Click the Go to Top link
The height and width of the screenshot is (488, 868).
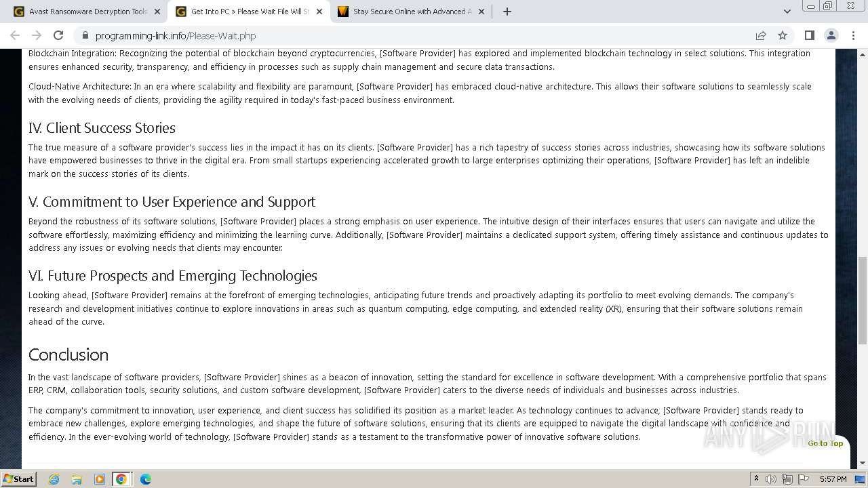tap(825, 443)
